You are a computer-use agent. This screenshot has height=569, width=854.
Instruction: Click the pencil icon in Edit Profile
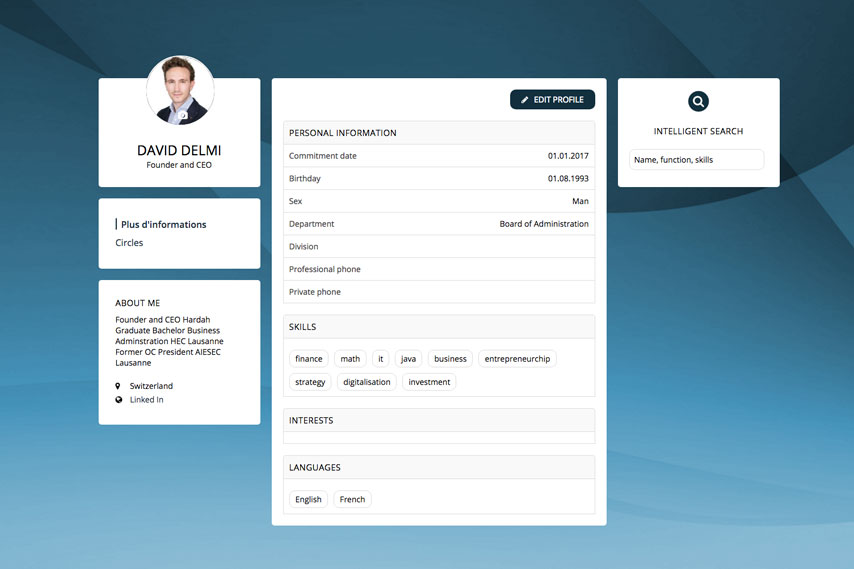(x=524, y=100)
